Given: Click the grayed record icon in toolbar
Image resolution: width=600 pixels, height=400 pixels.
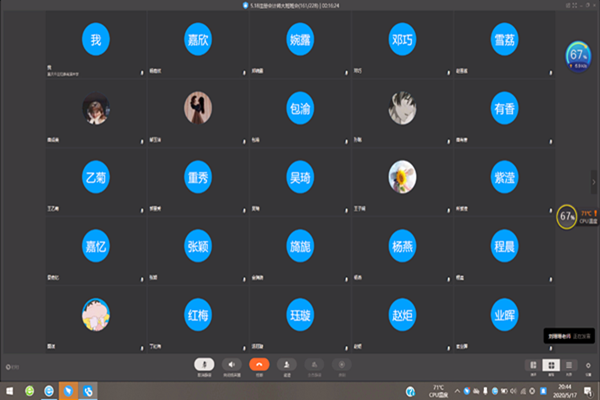Looking at the screenshot, I should point(342,365).
